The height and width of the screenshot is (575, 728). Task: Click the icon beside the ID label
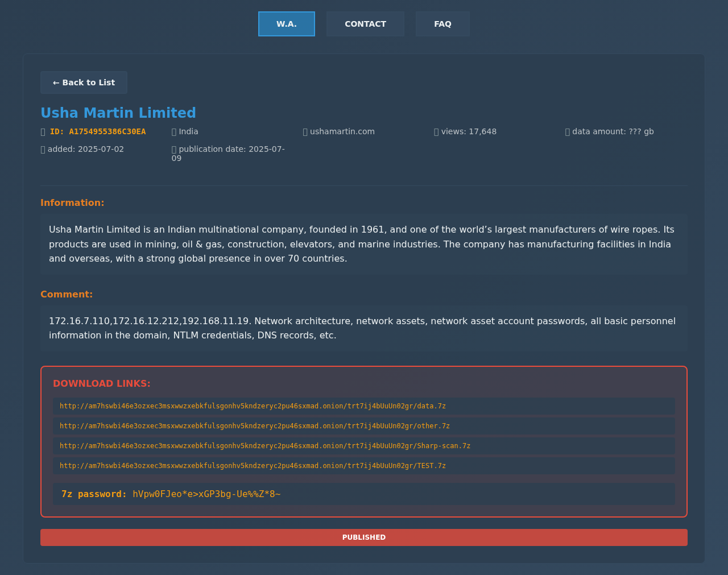43,132
